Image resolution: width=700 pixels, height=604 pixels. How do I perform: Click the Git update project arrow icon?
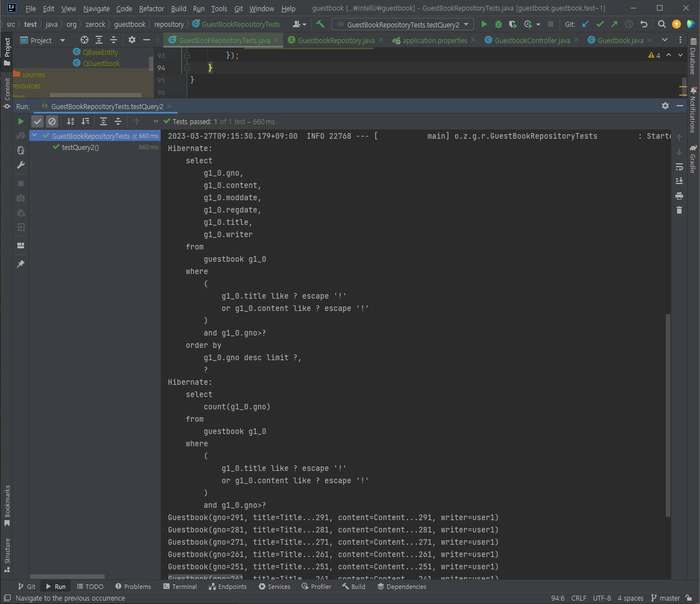click(x=585, y=24)
